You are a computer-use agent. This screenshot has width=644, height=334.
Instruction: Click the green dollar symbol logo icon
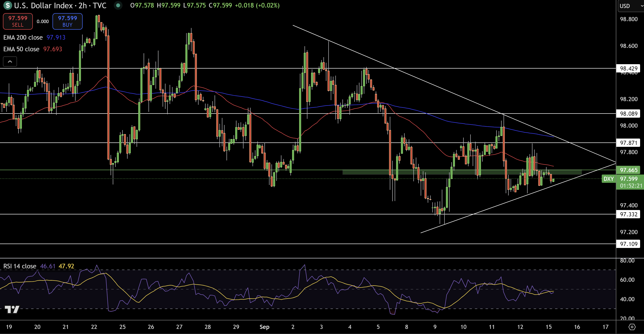pyautogui.click(x=8, y=5)
